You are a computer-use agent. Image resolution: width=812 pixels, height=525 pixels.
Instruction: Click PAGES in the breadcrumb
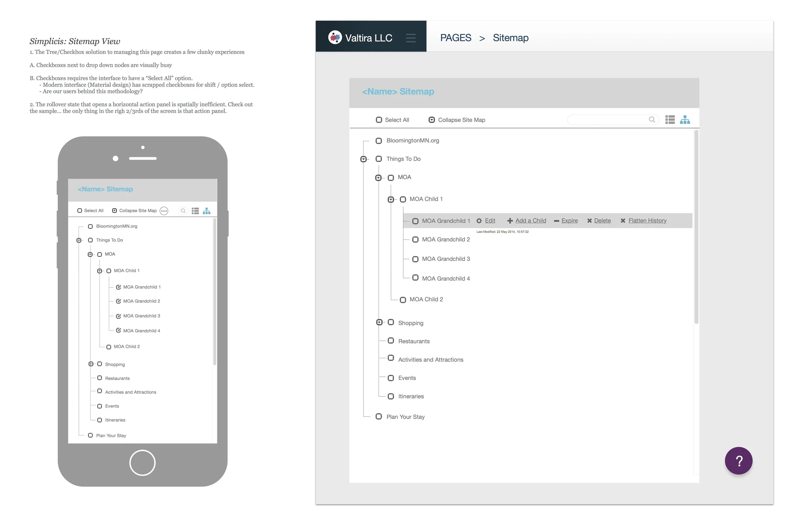pyautogui.click(x=456, y=38)
